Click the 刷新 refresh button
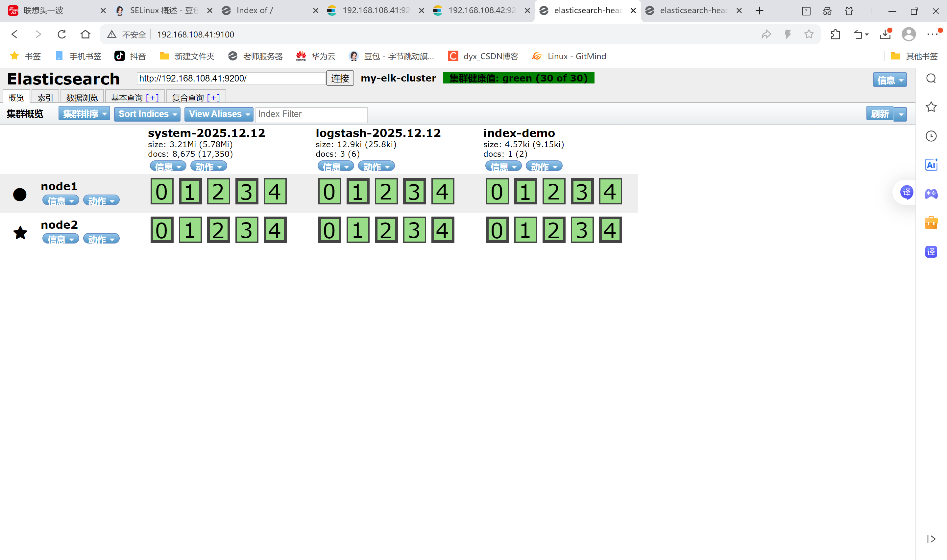This screenshot has height=560, width=947. click(880, 114)
